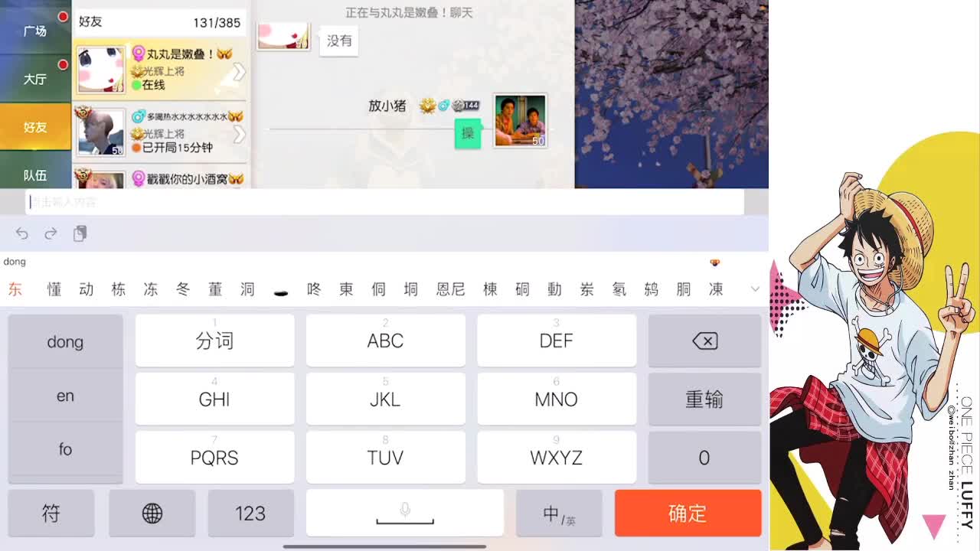Tap the globe language switch key

[152, 514]
